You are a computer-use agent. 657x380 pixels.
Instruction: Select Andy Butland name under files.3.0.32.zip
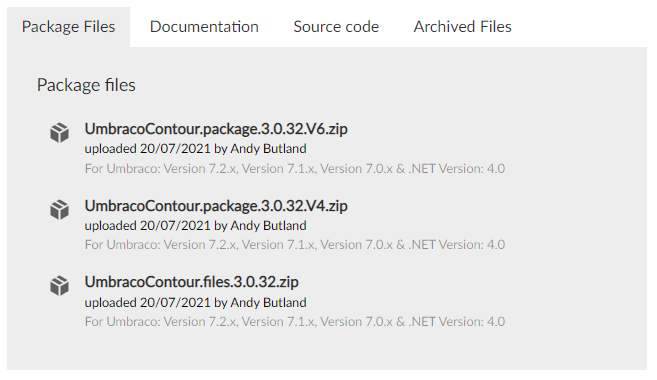[x=268, y=302]
